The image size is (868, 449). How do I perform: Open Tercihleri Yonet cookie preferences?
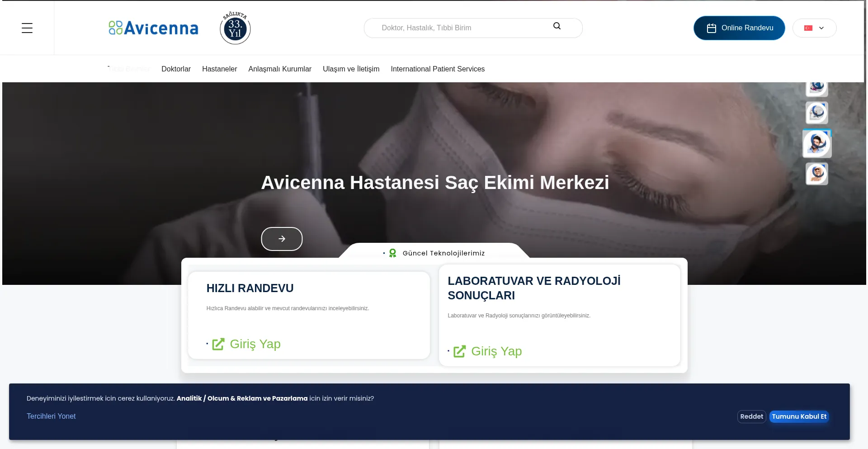51,416
